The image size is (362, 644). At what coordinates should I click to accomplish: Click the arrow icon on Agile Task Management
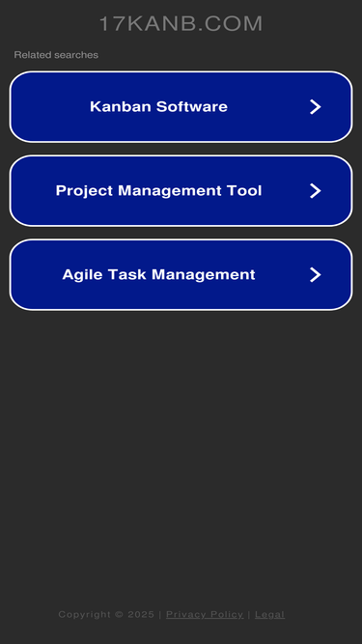click(316, 274)
